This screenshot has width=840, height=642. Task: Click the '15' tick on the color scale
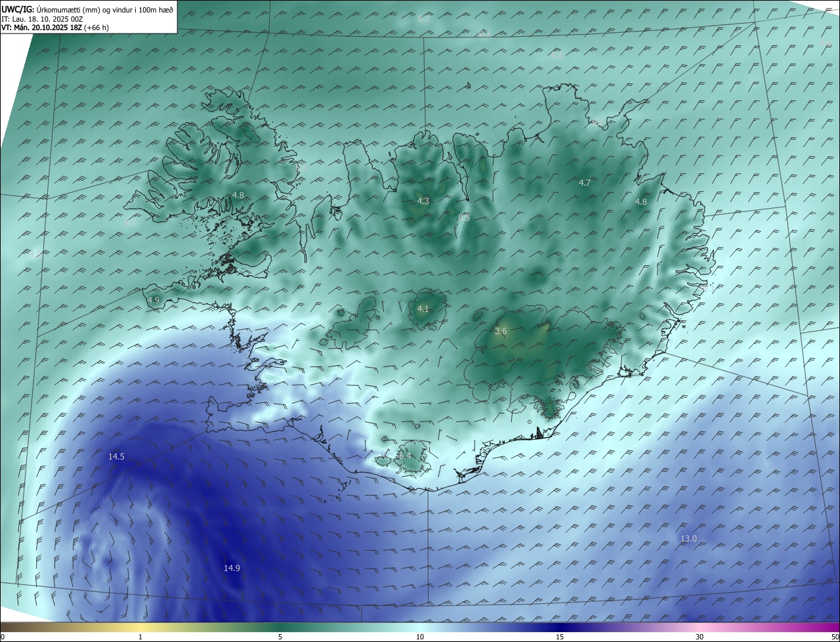tap(560, 637)
